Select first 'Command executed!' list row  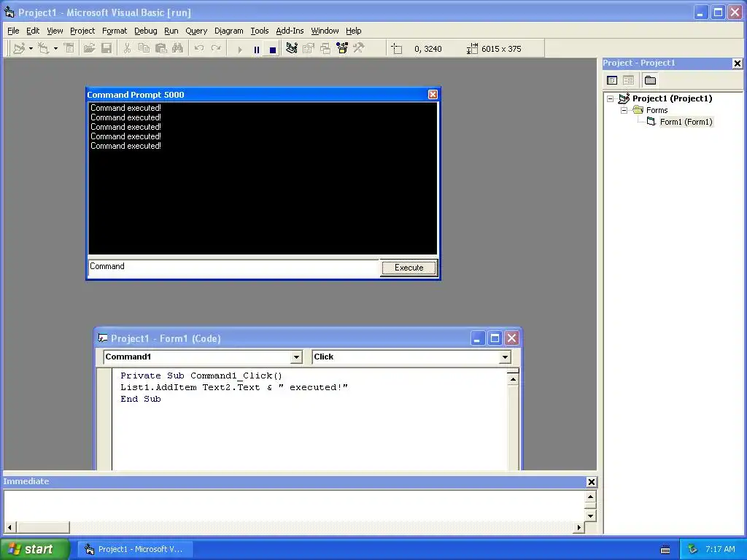(x=125, y=108)
